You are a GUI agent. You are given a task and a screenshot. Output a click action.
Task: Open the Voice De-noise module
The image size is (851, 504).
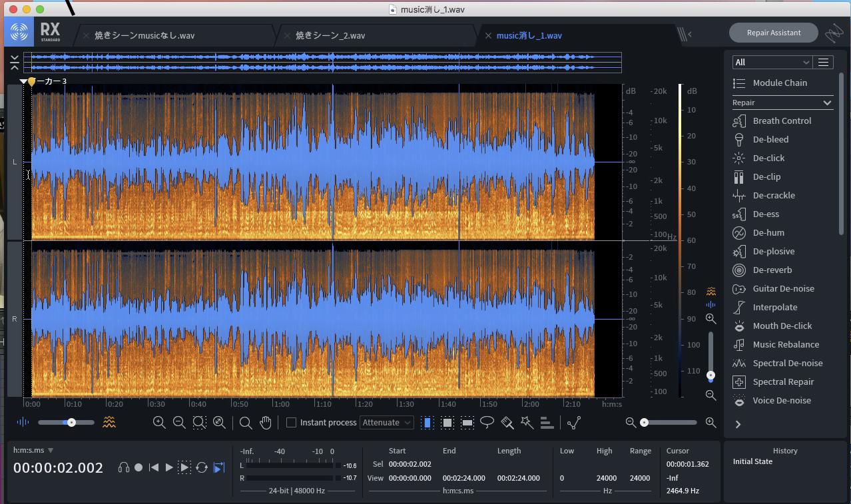point(782,400)
